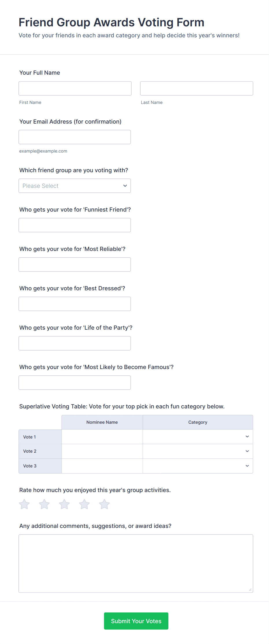Viewport: 269px width, 644px height.
Task: Submit Your Votes
Action: pyautogui.click(x=136, y=621)
